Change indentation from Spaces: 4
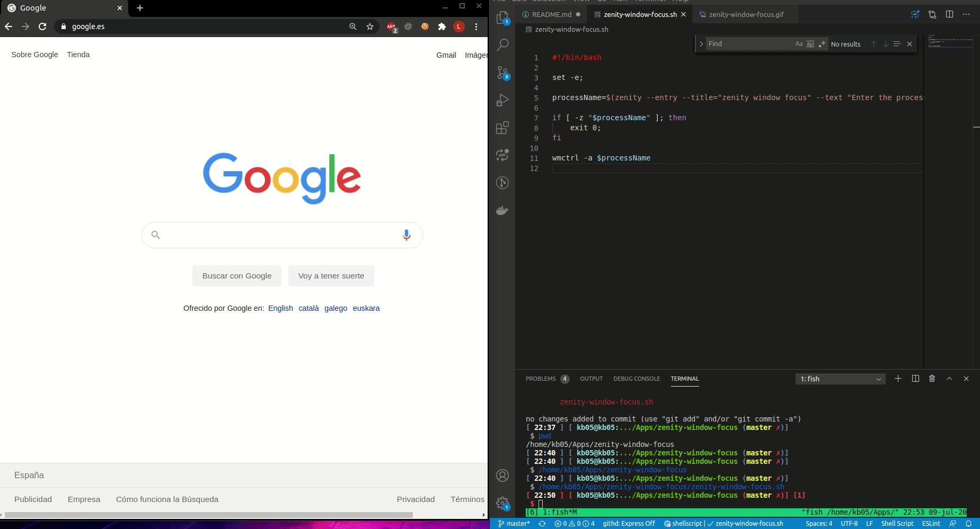980x529 pixels. tap(819, 524)
